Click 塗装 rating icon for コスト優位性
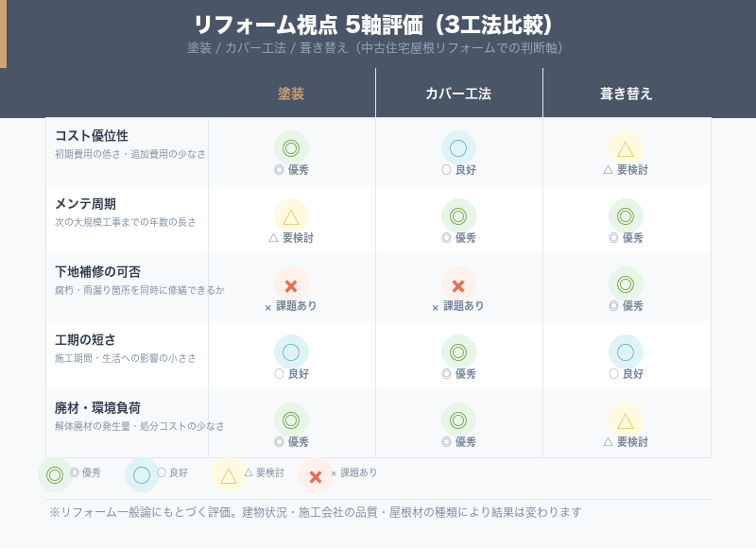 [x=291, y=147]
